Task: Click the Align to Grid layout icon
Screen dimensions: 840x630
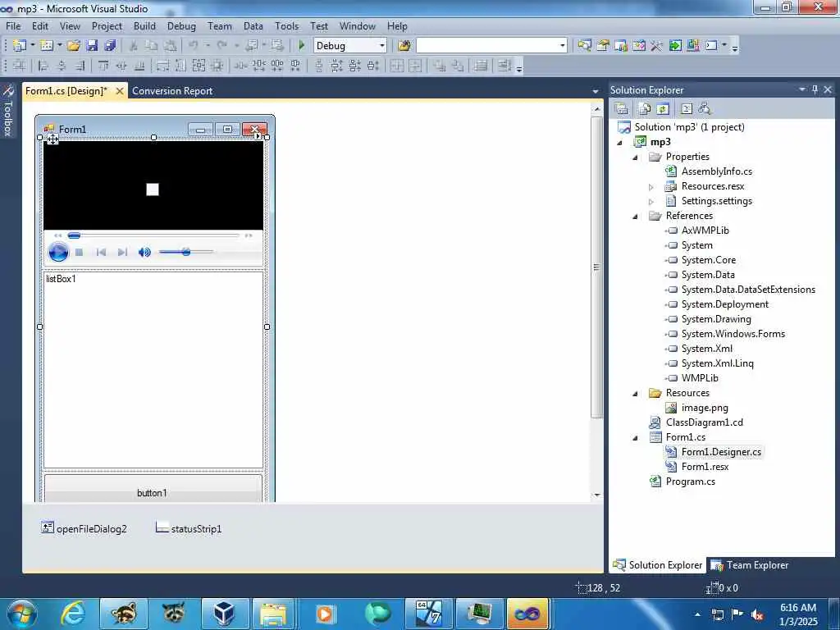Action: [x=20, y=66]
